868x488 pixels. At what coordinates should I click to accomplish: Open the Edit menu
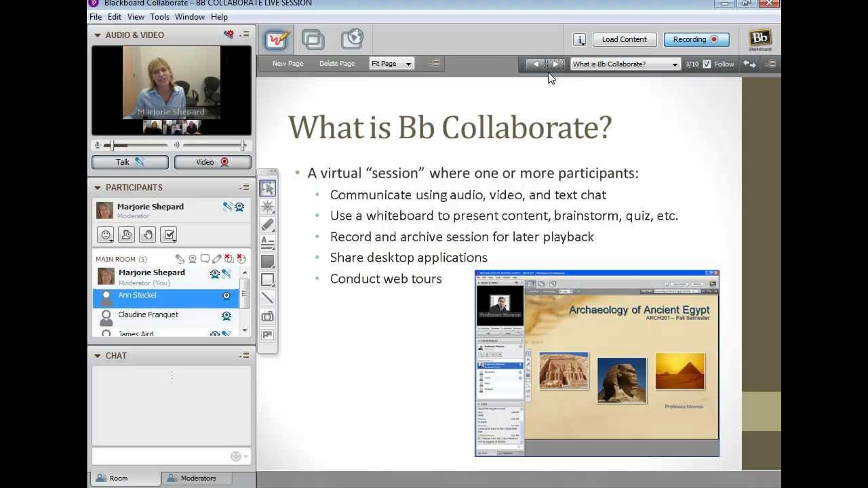pos(115,17)
